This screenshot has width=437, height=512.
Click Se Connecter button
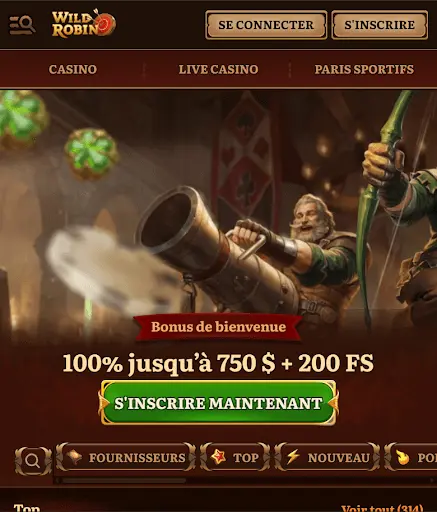coord(266,25)
